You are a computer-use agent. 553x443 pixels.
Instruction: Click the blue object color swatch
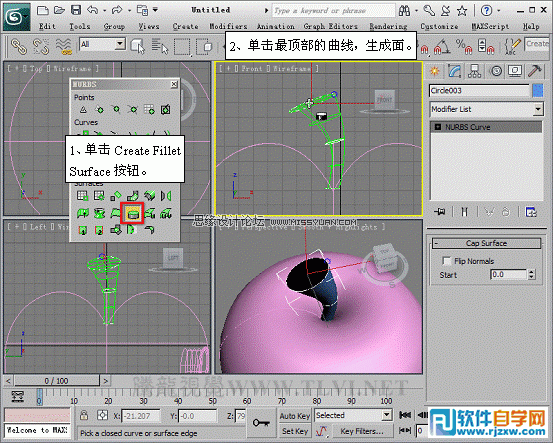coord(537,90)
